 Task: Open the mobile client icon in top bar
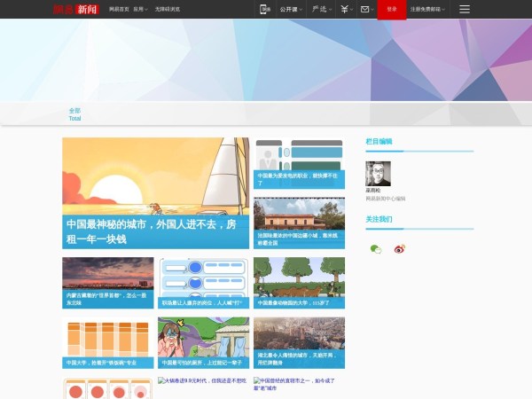pos(264,9)
